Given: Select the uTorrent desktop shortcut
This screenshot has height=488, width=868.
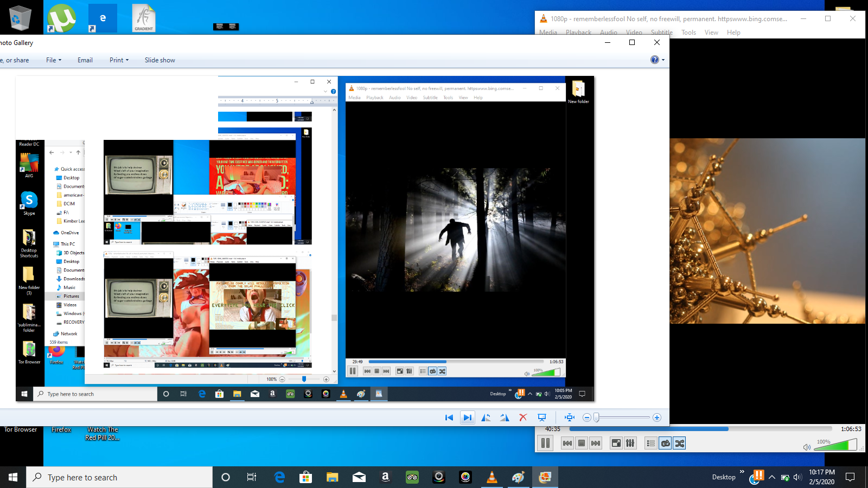Looking at the screenshot, I should point(61,18).
